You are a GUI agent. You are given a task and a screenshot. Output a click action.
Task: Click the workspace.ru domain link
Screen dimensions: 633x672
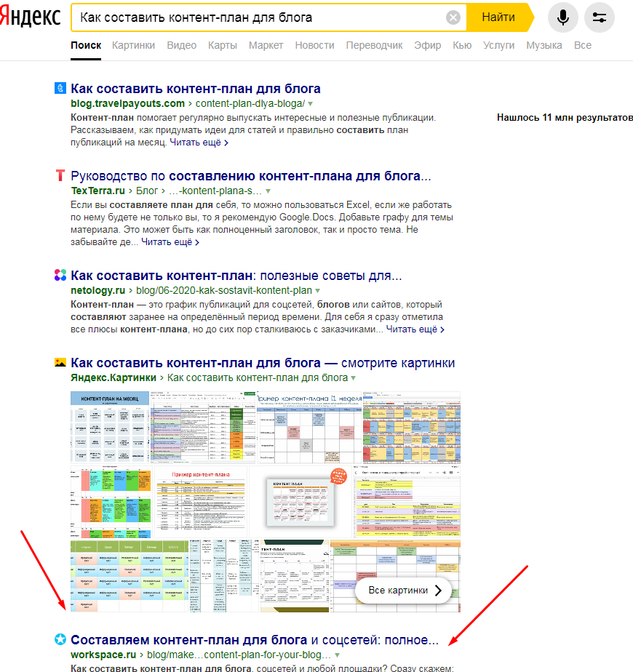pos(103,655)
